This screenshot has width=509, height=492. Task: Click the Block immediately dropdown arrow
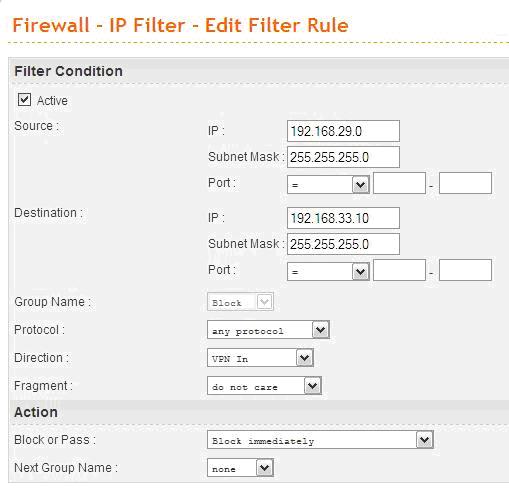pyautogui.click(x=425, y=440)
